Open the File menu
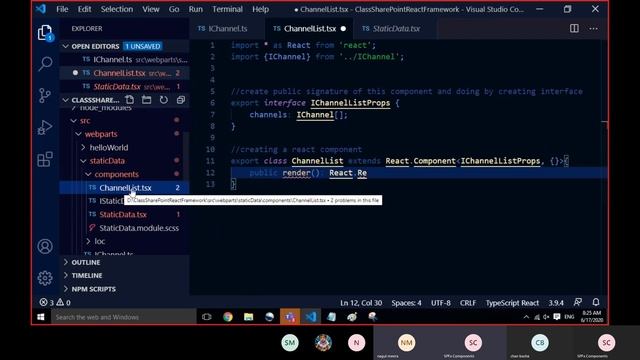The image size is (640, 360). tap(62, 9)
